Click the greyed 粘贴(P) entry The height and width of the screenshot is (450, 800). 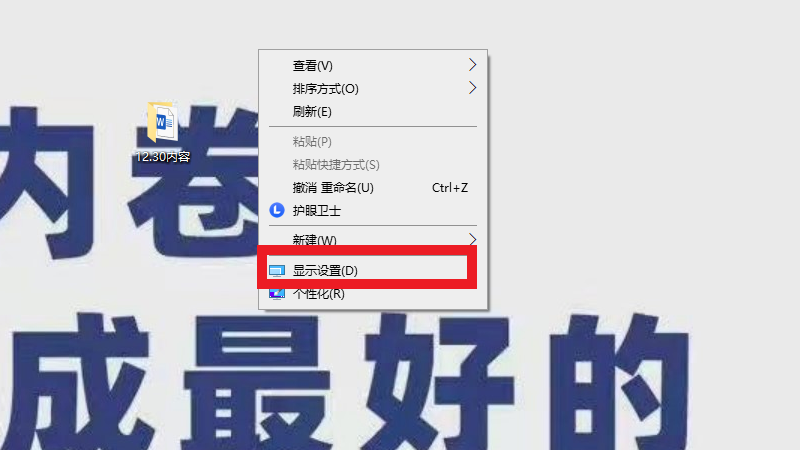(373, 141)
